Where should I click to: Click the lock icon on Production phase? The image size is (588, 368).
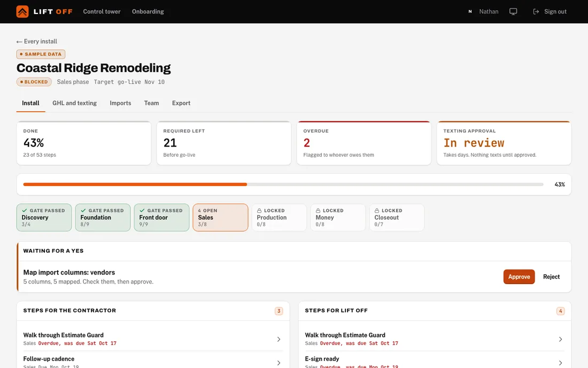tap(259, 210)
